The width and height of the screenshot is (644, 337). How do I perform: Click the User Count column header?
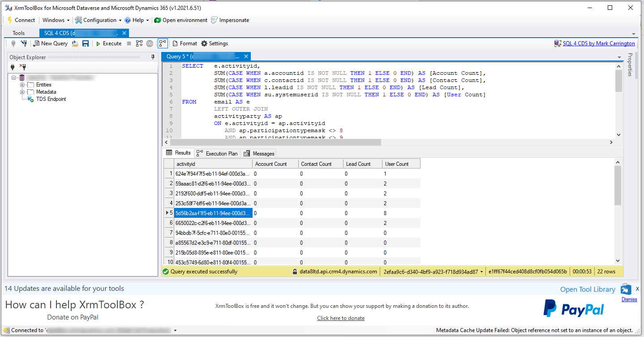click(401, 164)
